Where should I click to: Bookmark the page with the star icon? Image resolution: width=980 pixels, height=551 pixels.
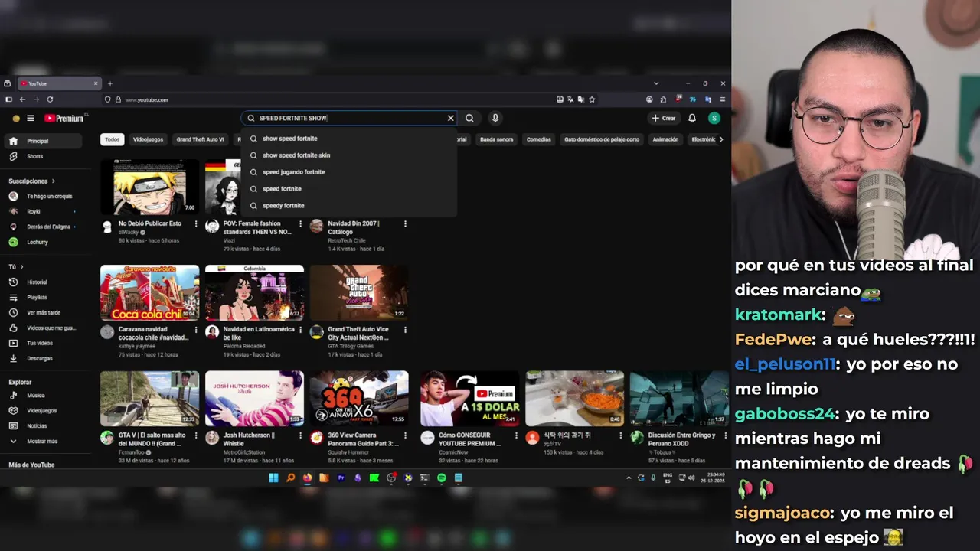(592, 99)
